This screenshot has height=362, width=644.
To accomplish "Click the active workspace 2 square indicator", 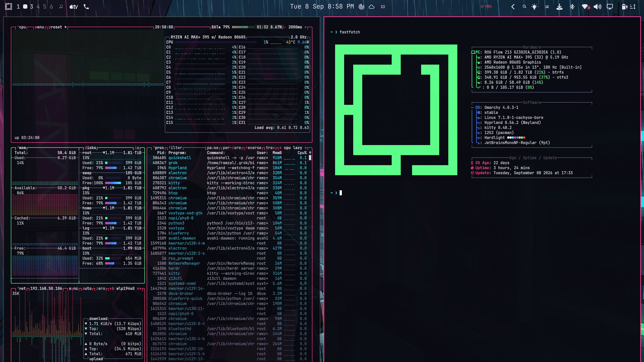I will pos(25,7).
